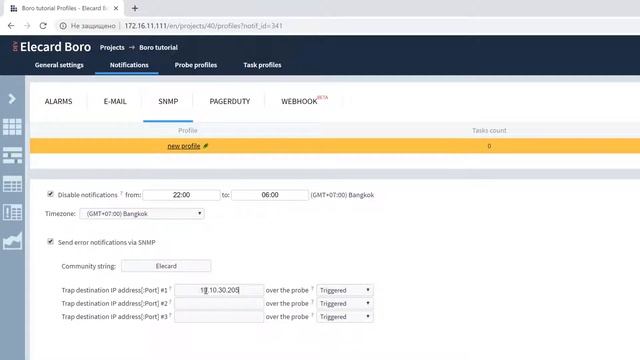Open the grid dashboard sidebar icon
The width and height of the screenshot is (640, 360).
(12, 127)
